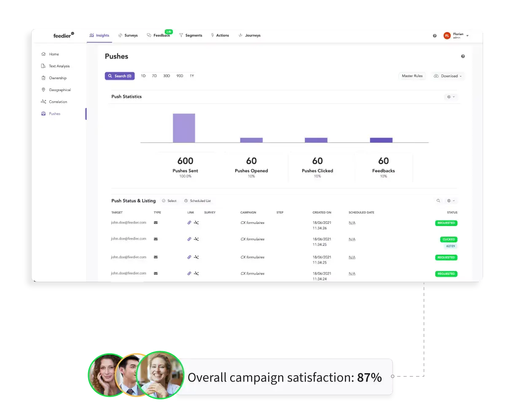Open the Text Analysis sidebar item
Image resolution: width=513 pixels, height=420 pixels.
[55, 66]
